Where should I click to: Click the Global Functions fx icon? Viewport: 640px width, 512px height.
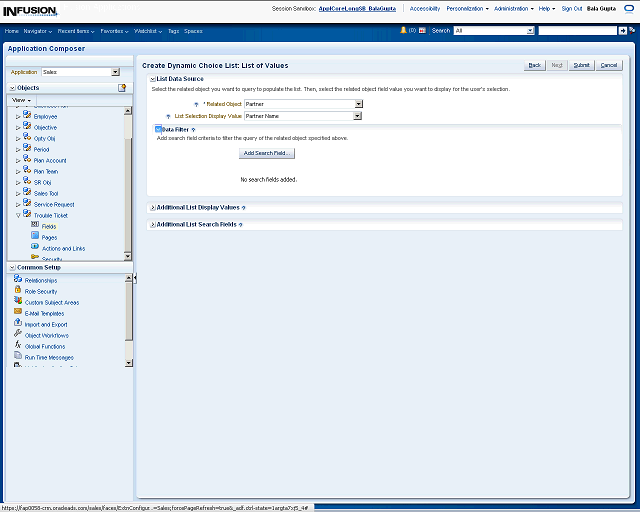coord(18,346)
